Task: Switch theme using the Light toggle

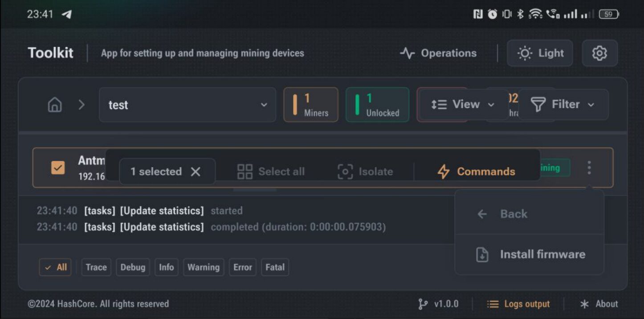Action: pyautogui.click(x=540, y=53)
